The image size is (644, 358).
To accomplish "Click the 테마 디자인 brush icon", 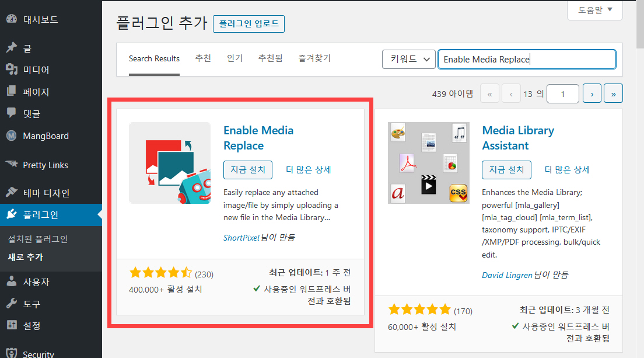I will [12, 192].
